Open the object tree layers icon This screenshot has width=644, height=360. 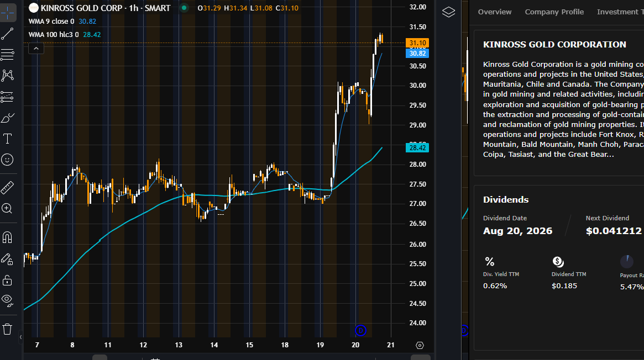[448, 12]
